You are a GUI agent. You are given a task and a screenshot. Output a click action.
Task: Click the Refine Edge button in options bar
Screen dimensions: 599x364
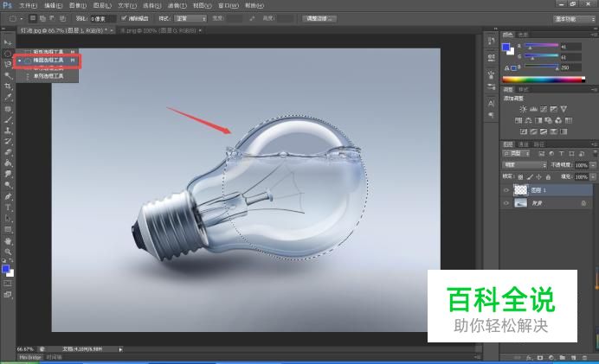[x=319, y=18]
